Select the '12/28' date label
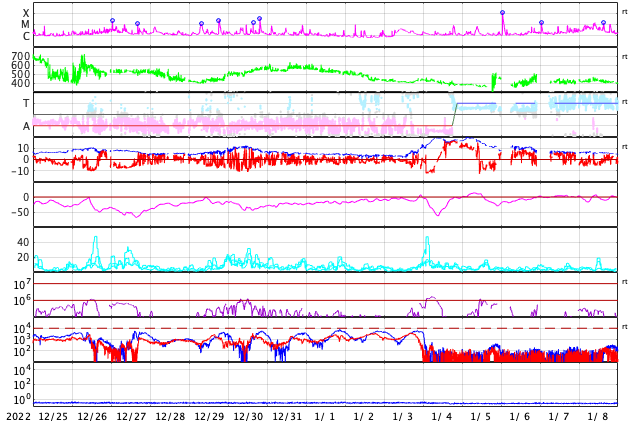Screen dimensions: 634x424 tap(170, 417)
